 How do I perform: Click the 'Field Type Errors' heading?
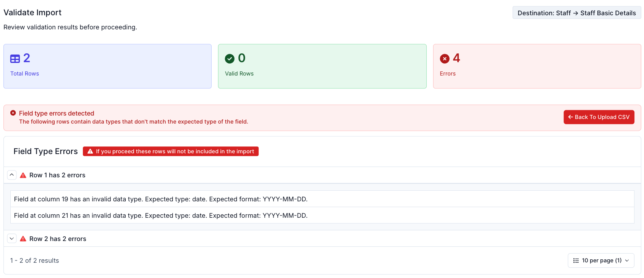click(45, 151)
